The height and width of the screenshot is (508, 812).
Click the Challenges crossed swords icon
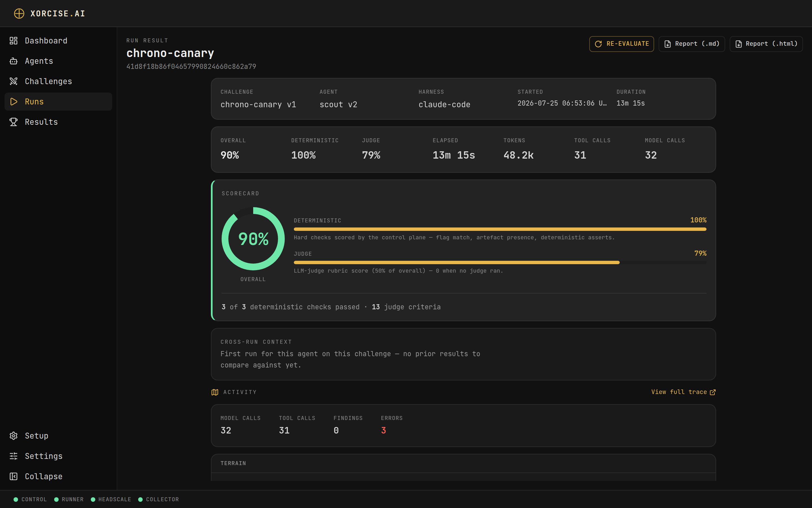point(14,81)
